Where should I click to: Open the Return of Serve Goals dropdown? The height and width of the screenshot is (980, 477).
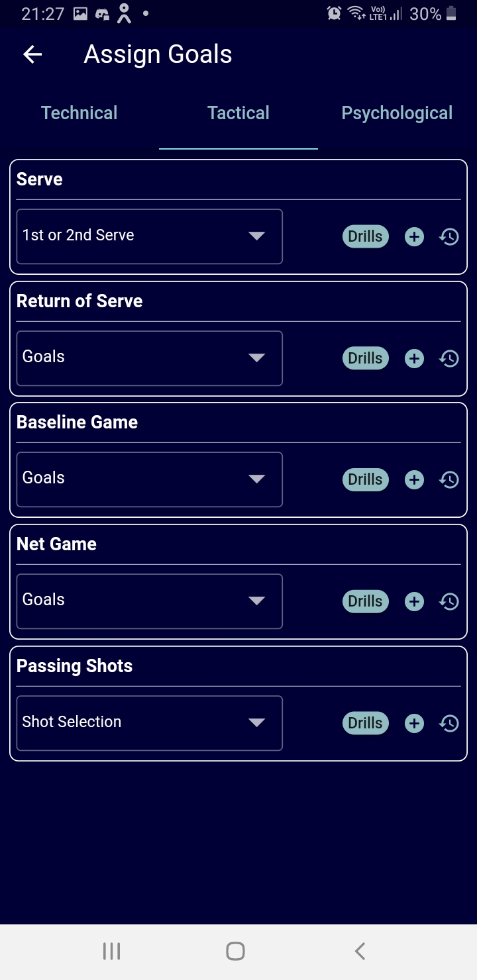point(150,358)
